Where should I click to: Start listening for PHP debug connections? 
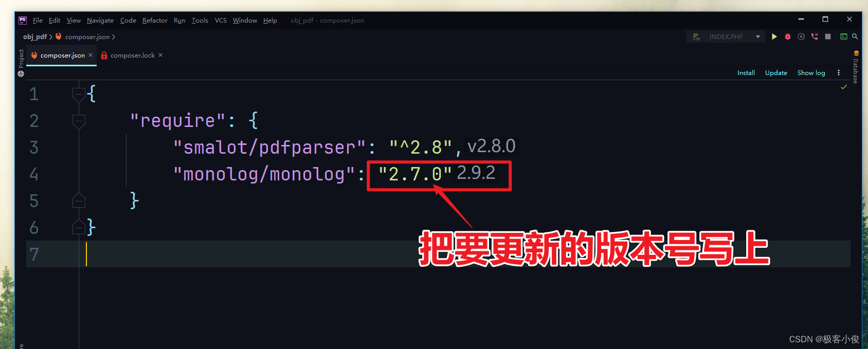[x=815, y=36]
